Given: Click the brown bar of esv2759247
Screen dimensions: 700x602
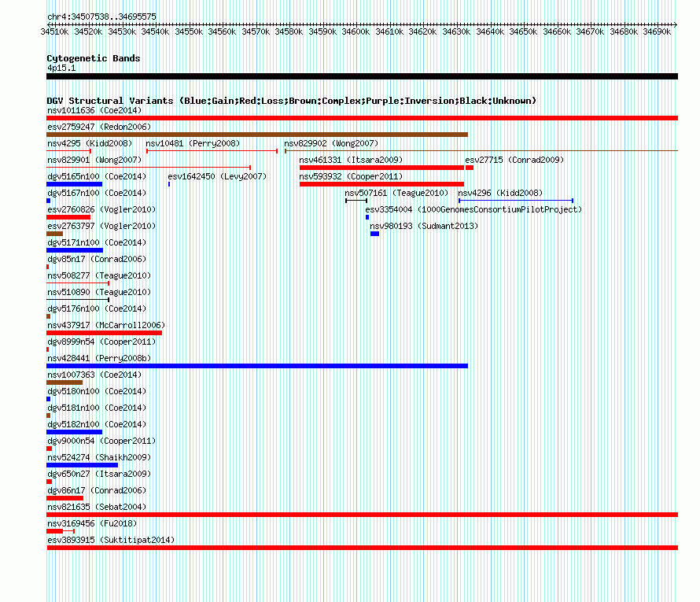Looking at the screenshot, I should point(257,135).
